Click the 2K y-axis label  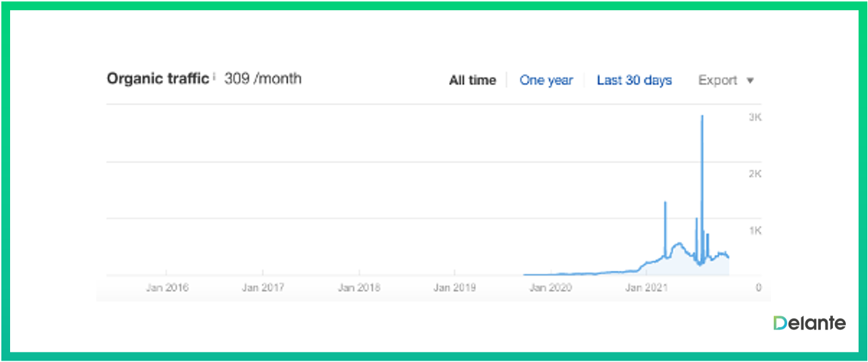coord(755,174)
